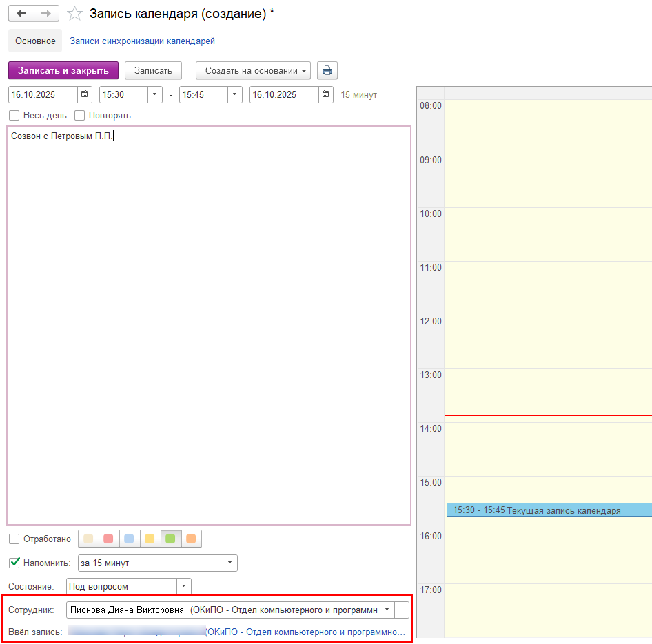The width and height of the screenshot is (652, 644).
Task: Click the back navigation arrow
Action: click(21, 14)
